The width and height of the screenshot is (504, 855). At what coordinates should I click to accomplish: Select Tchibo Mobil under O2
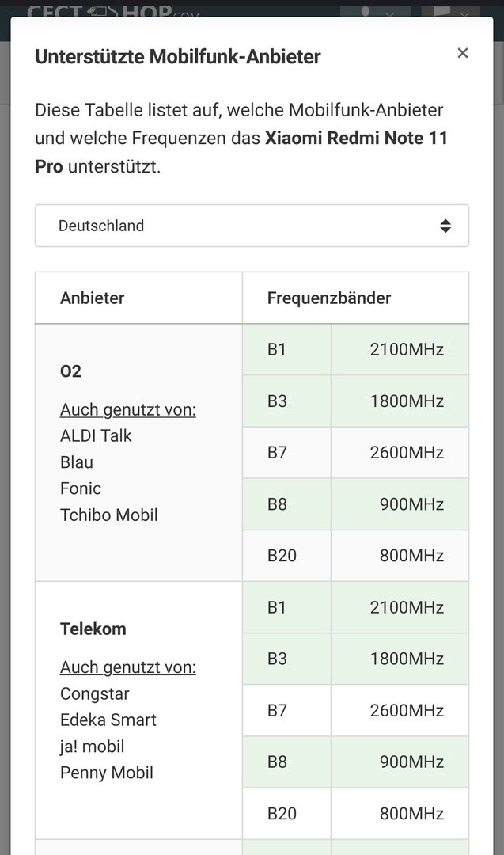[x=109, y=515]
